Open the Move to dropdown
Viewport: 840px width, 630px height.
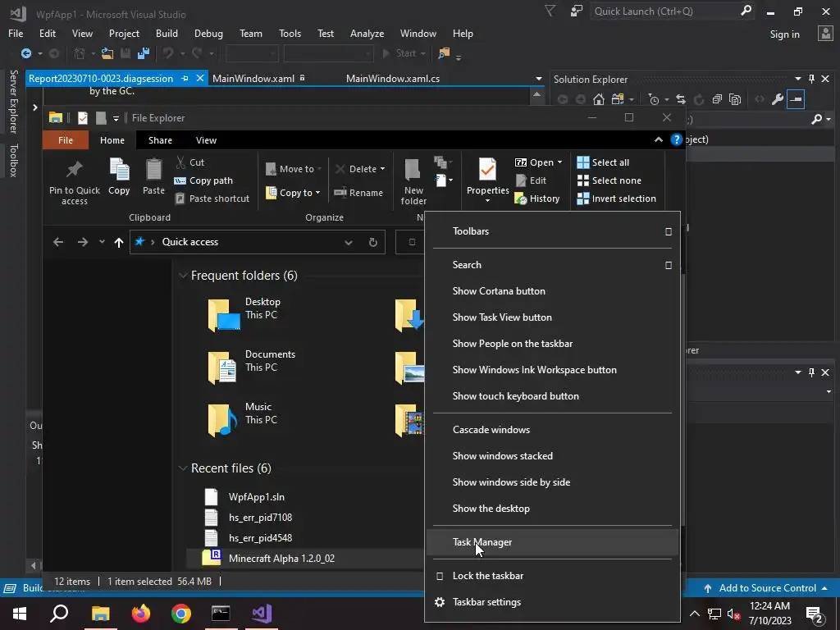pyautogui.click(x=294, y=169)
